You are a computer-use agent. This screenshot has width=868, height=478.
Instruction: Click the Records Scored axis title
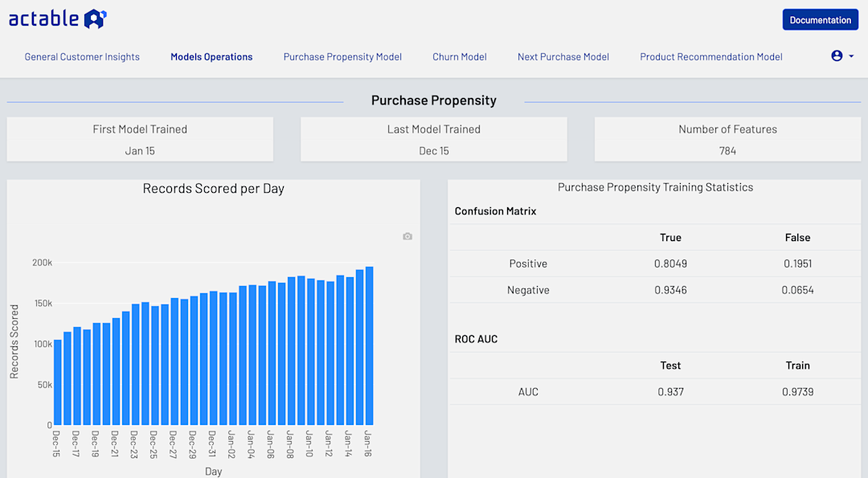click(14, 341)
